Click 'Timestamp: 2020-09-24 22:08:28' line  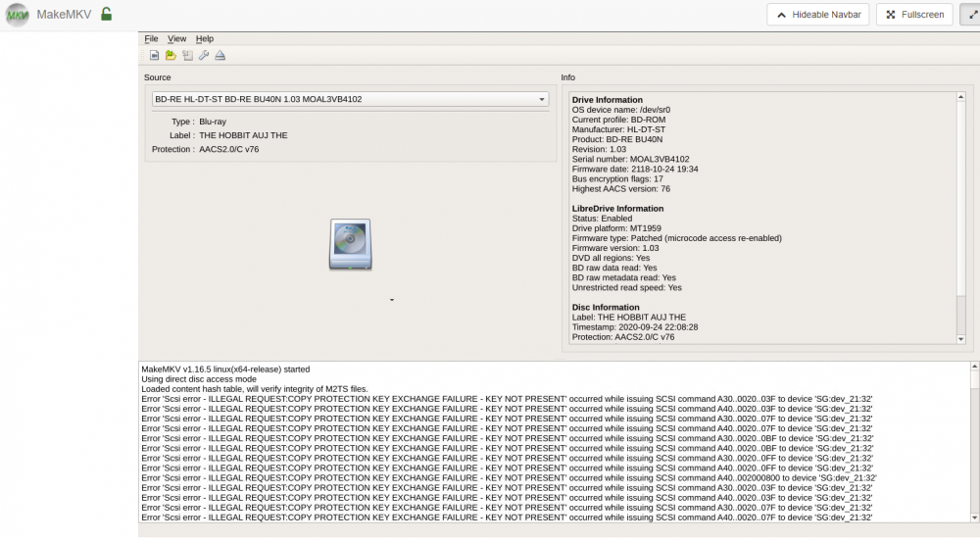point(635,327)
